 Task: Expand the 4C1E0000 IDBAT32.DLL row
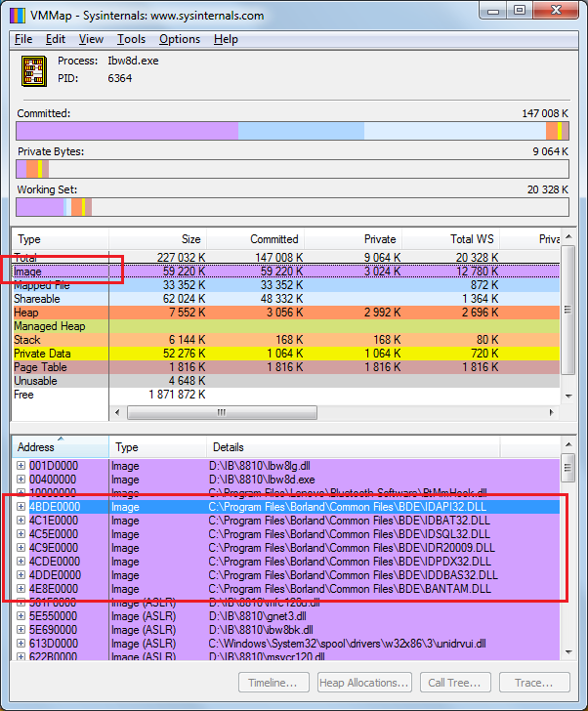click(x=21, y=521)
